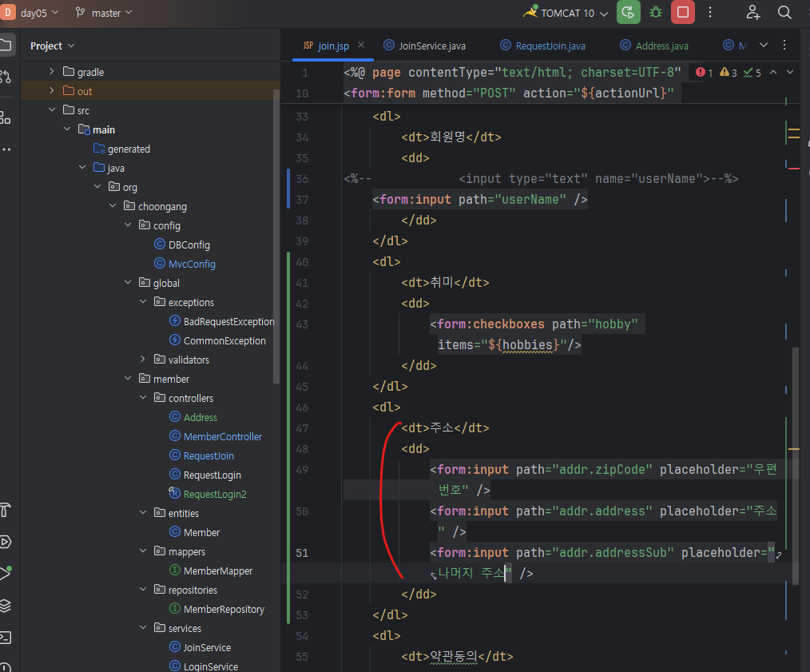
Task: Switch to the RequestJoin.java tab
Action: [543, 46]
